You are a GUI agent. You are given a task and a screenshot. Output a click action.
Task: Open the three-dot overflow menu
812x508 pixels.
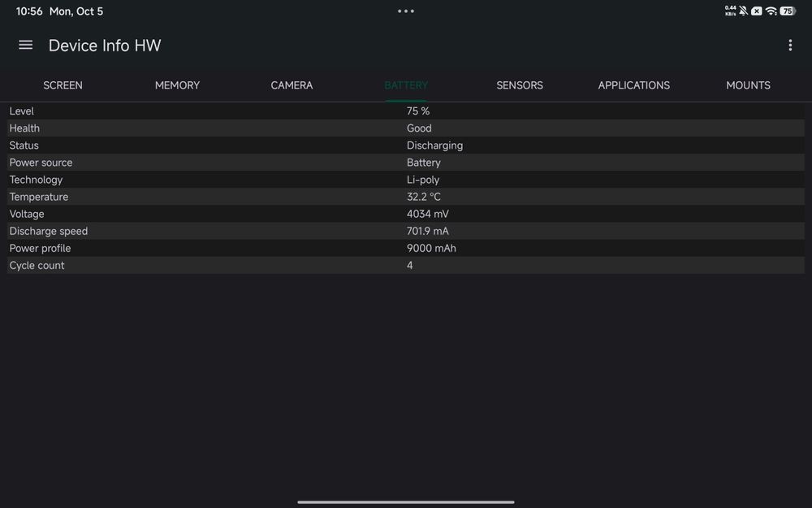point(790,45)
